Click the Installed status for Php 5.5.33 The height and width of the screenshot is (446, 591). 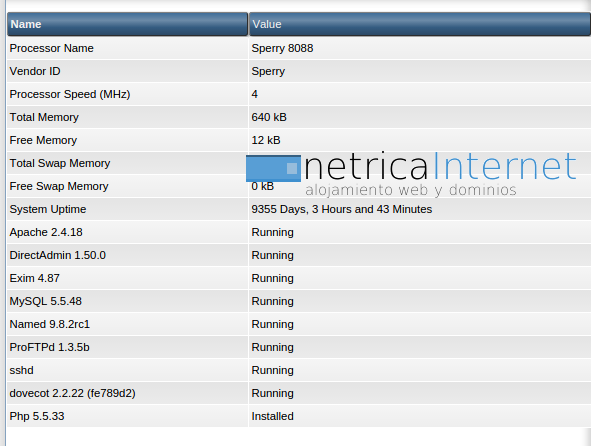pos(272,416)
